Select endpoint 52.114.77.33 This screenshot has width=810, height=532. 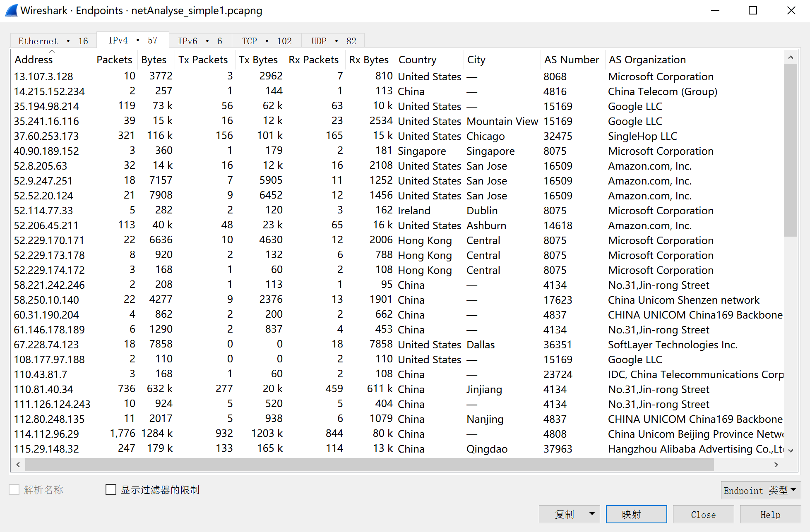tap(397, 211)
